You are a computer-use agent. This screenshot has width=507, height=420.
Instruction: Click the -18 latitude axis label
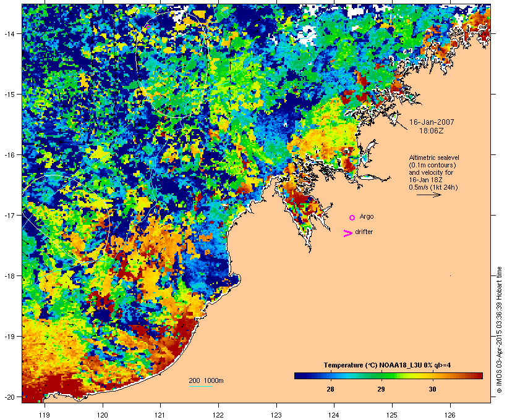coord(9,276)
